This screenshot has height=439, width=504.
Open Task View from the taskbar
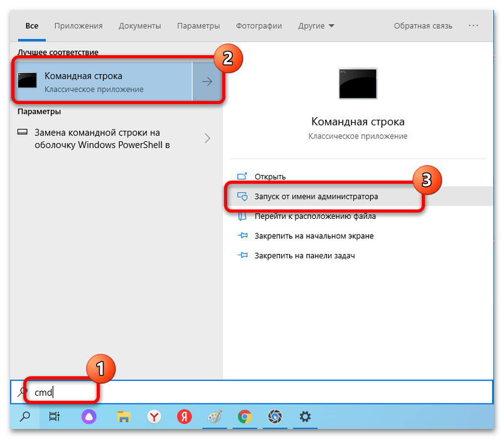pyautogui.click(x=54, y=416)
